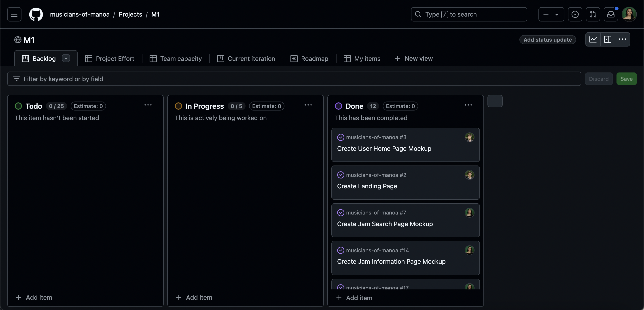Viewport: 644px width, 310px height.
Task: Click Todo Estimate: 0 label
Action: (x=88, y=106)
